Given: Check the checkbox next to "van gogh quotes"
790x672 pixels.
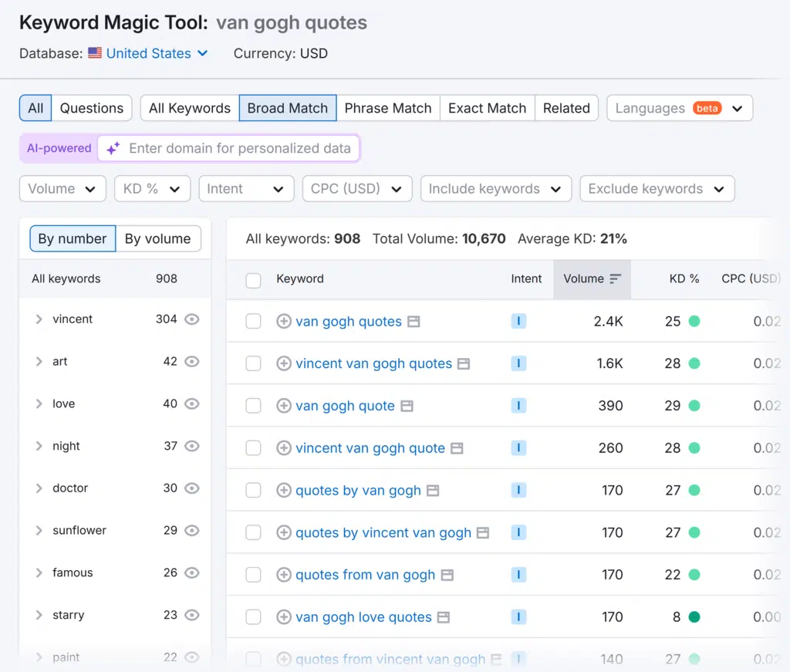Looking at the screenshot, I should click(x=253, y=321).
